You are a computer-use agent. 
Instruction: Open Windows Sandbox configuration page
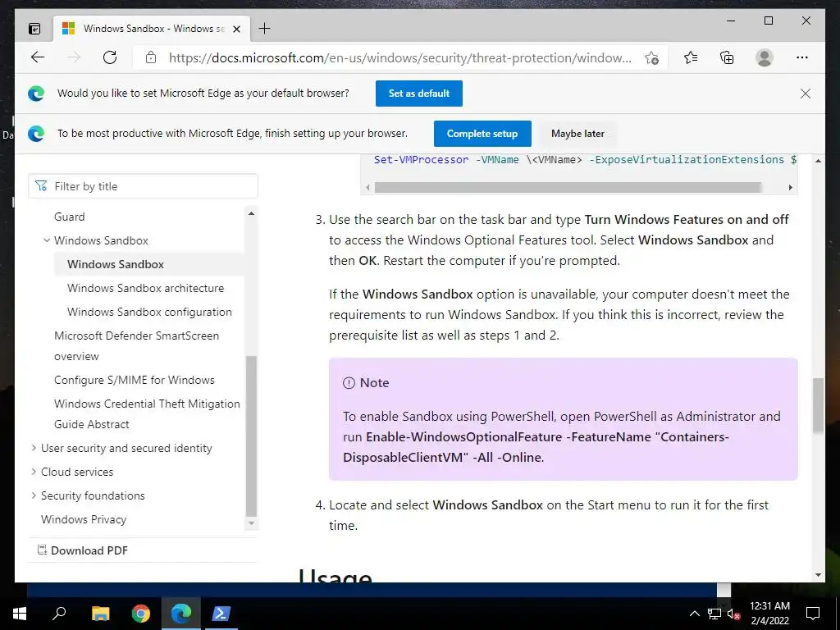[x=149, y=312]
